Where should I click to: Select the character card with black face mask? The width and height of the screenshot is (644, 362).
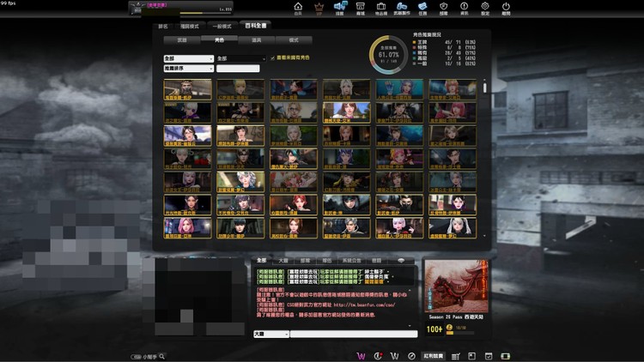[399, 205]
